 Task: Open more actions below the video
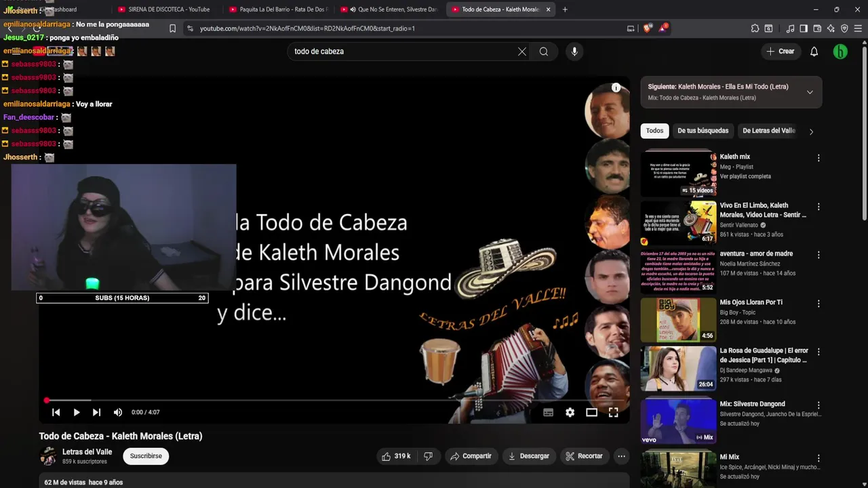[x=621, y=456]
